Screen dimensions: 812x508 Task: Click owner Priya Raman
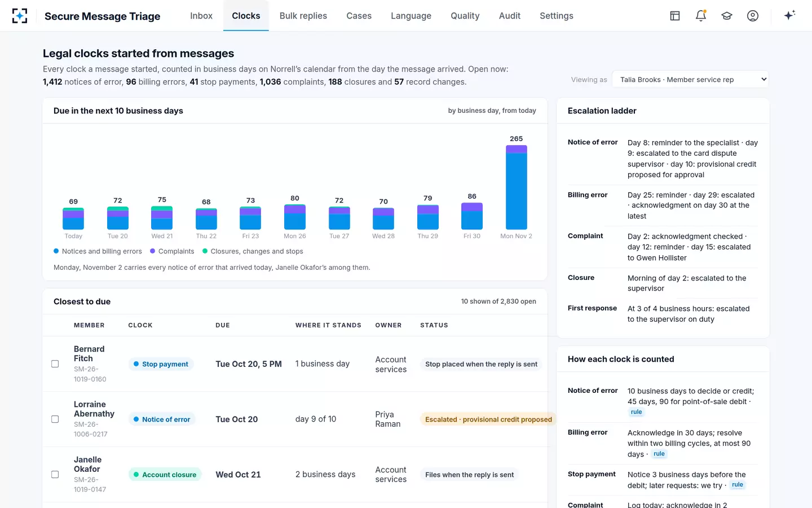(x=388, y=419)
